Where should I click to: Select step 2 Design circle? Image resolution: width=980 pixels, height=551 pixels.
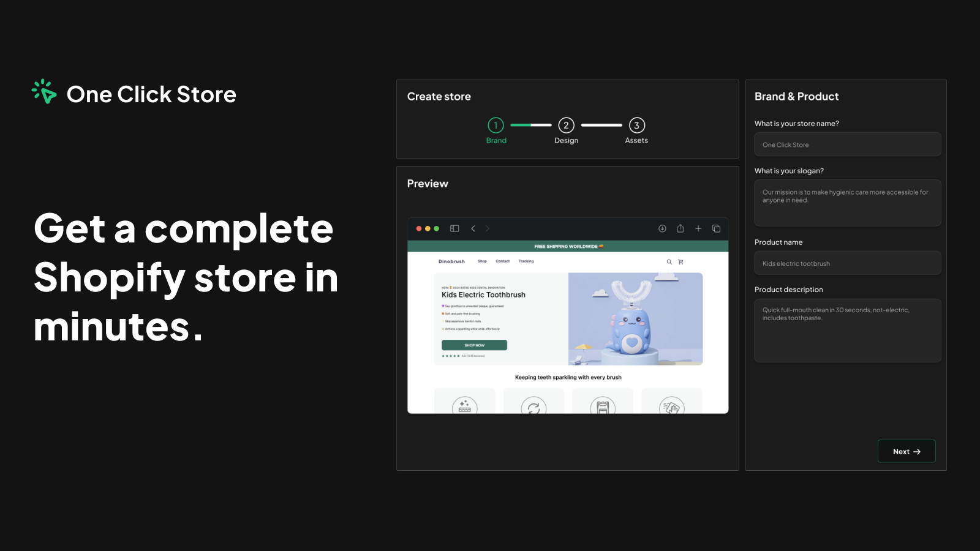(x=566, y=126)
